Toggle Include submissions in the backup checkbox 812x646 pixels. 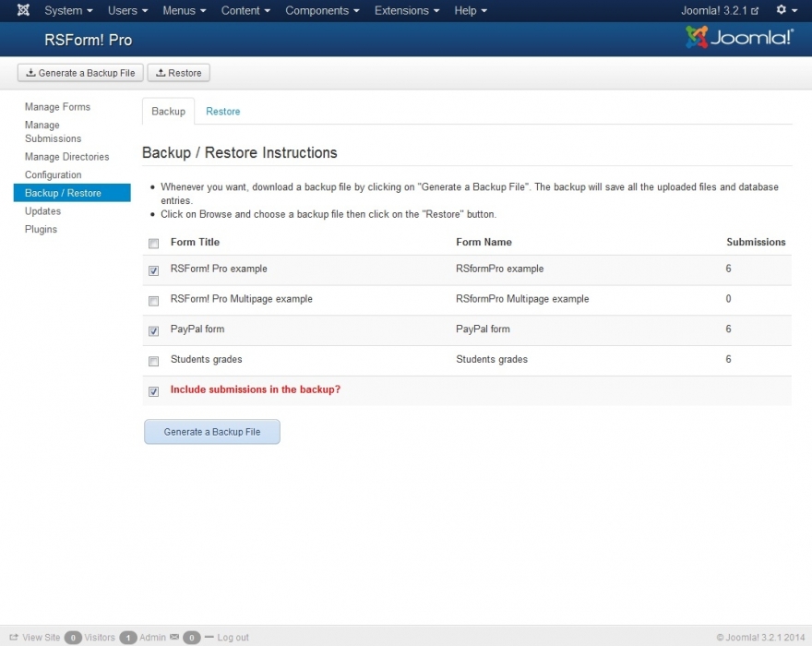[154, 391]
